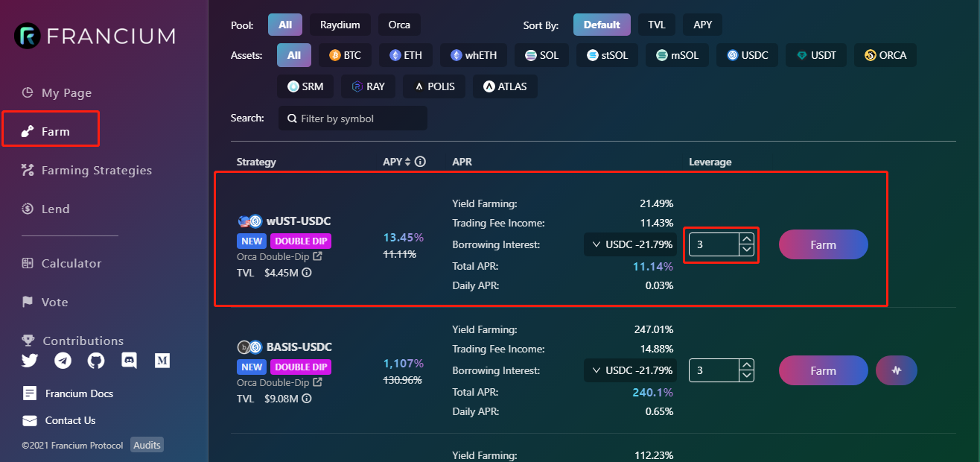Filter pools to All
The height and width of the screenshot is (462, 980).
pyautogui.click(x=285, y=25)
